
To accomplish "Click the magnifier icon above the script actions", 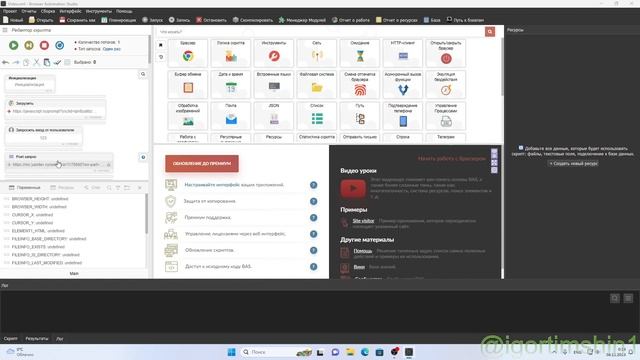I will click(x=143, y=74).
